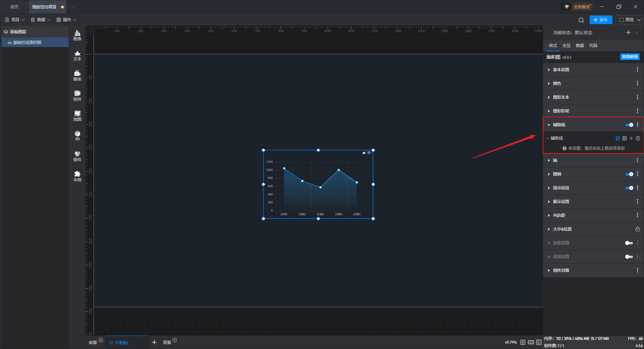Disable the 图例 legend toggle
The height and width of the screenshot is (349, 644).
(629, 174)
